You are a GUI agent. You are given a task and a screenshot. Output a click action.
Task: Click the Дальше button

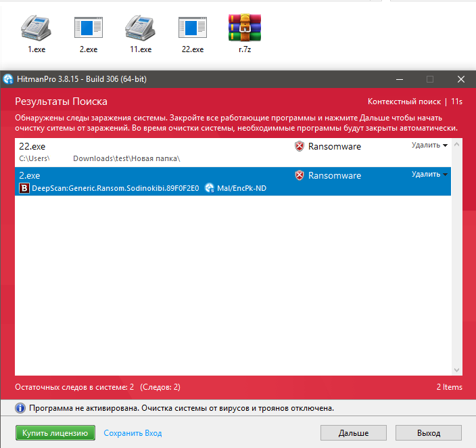coord(354,433)
